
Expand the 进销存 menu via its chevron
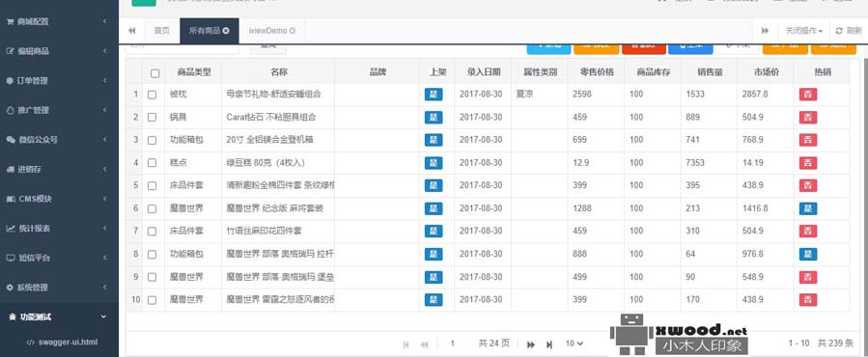[104, 170]
